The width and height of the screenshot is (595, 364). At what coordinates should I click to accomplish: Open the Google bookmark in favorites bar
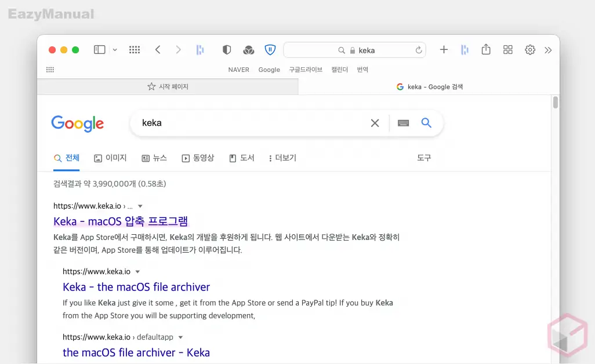[x=269, y=70]
